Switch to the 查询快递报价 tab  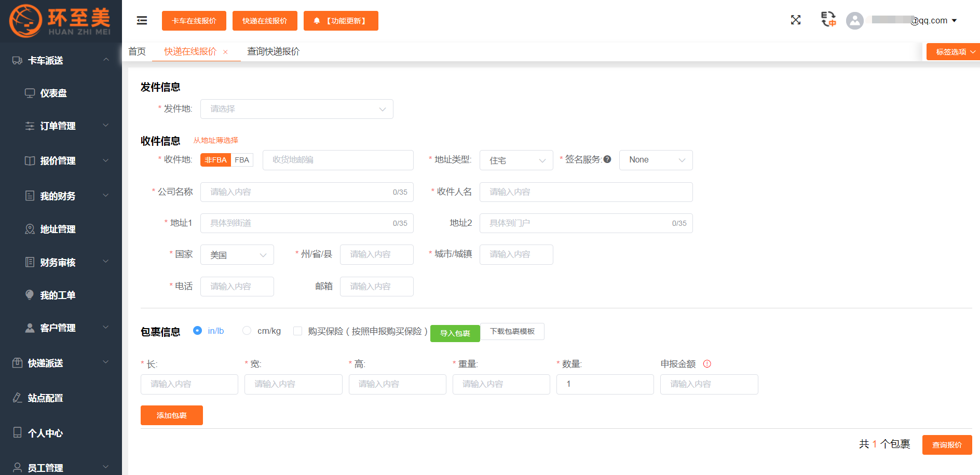pos(273,51)
